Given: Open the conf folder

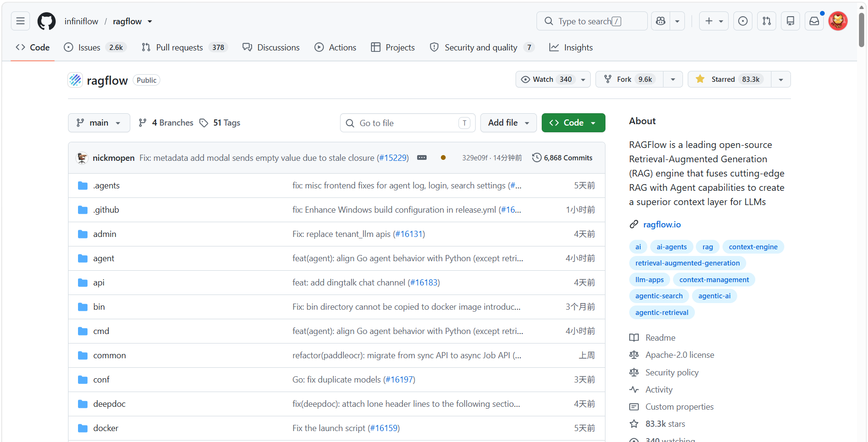Looking at the screenshot, I should coord(101,380).
